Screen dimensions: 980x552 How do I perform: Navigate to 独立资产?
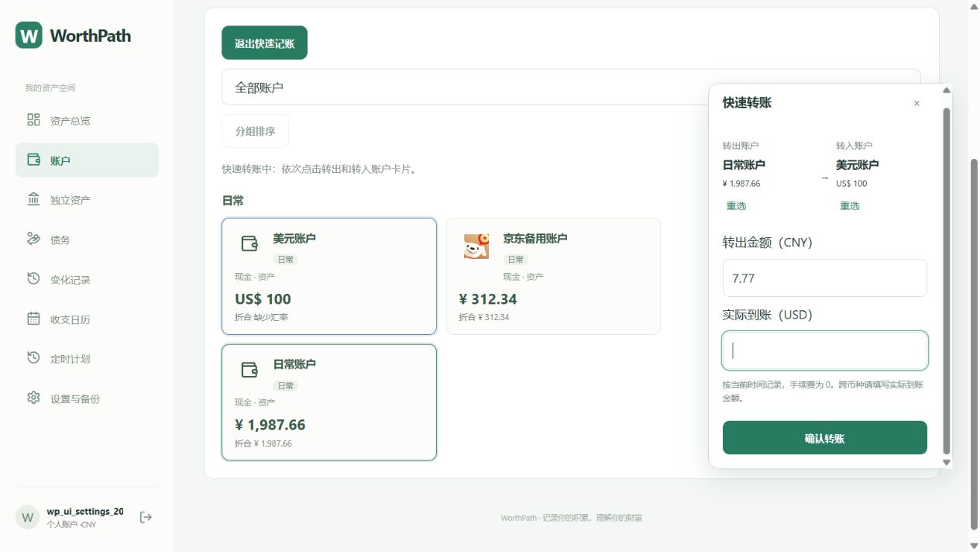coord(87,200)
